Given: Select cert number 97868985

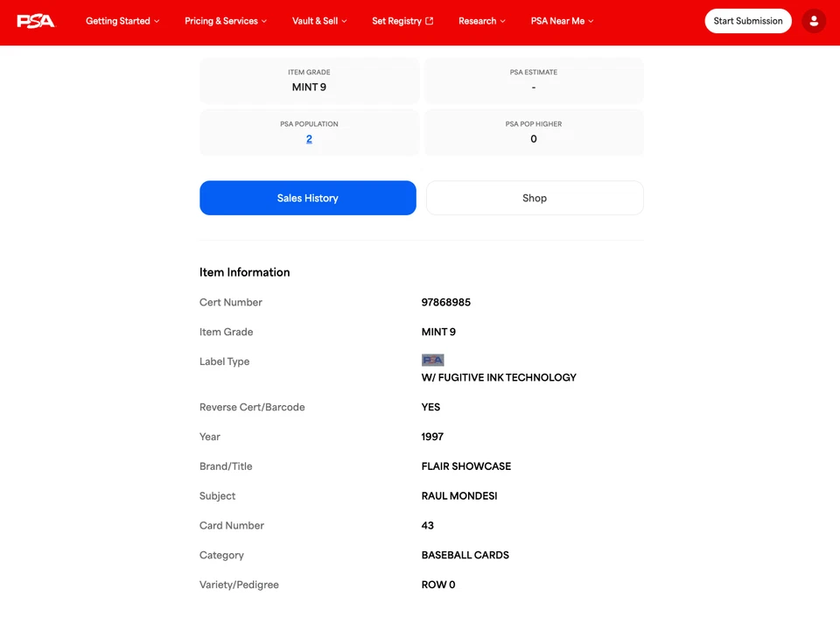Looking at the screenshot, I should click(x=445, y=302).
